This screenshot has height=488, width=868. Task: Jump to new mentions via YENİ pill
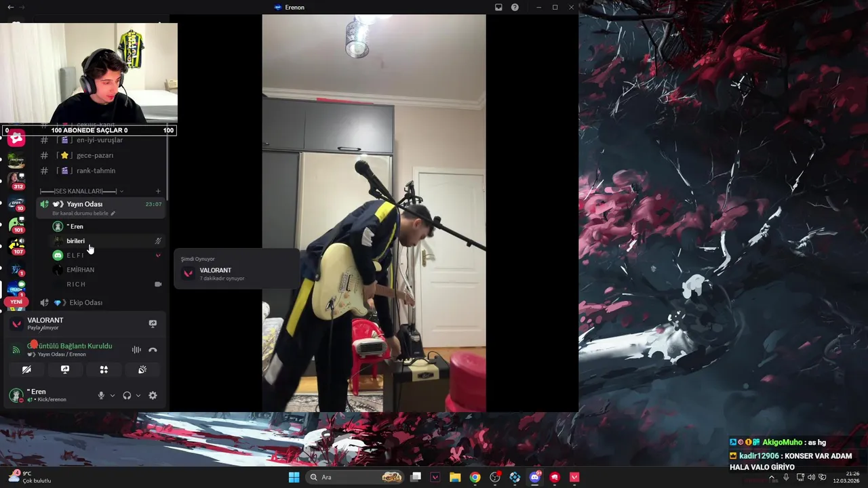pyautogui.click(x=16, y=302)
